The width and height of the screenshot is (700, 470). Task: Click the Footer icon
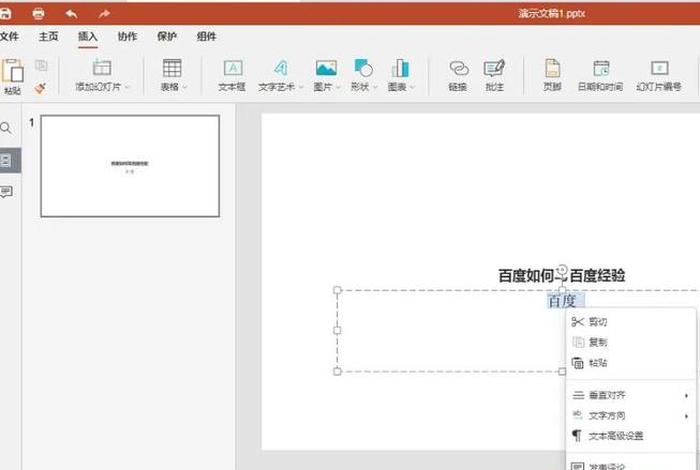(x=552, y=68)
